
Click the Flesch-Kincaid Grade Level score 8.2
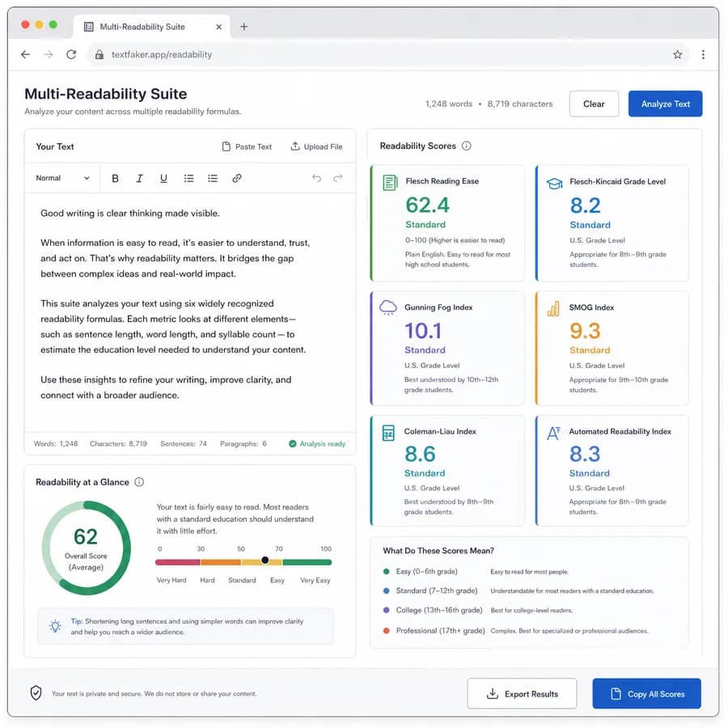pyautogui.click(x=585, y=205)
